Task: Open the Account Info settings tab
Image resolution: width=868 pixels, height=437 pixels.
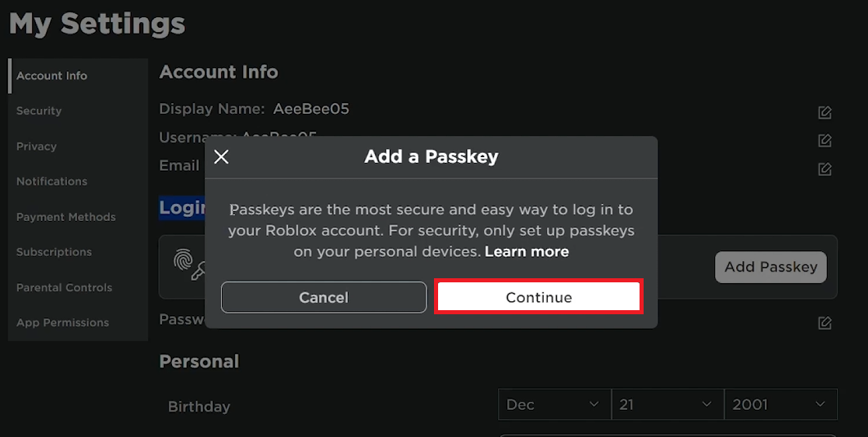Action: [52, 76]
